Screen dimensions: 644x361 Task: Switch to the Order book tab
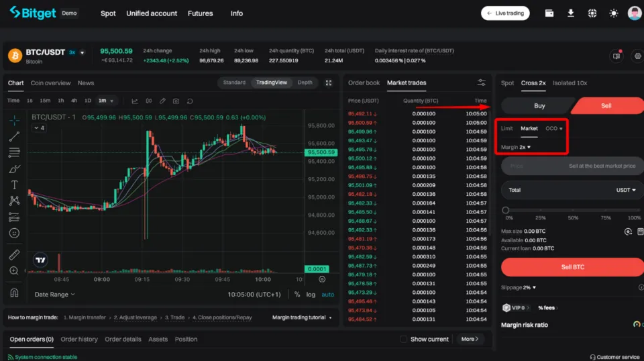[364, 83]
